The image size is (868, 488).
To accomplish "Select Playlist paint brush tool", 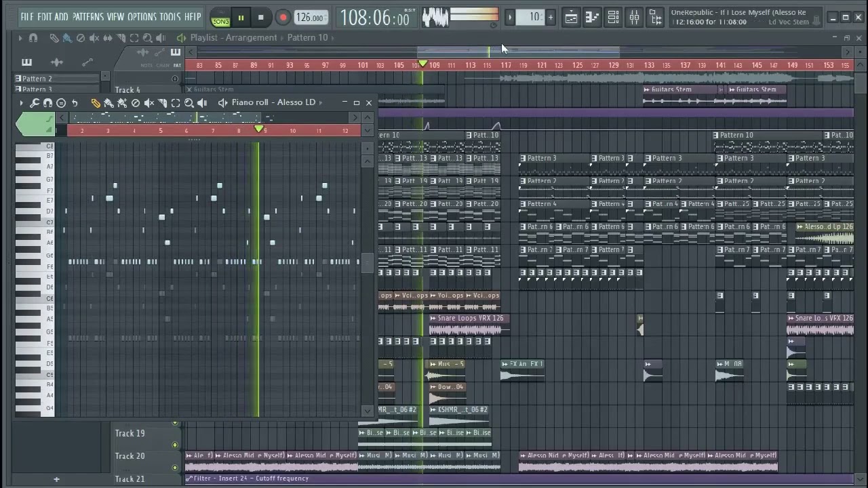I will (67, 38).
